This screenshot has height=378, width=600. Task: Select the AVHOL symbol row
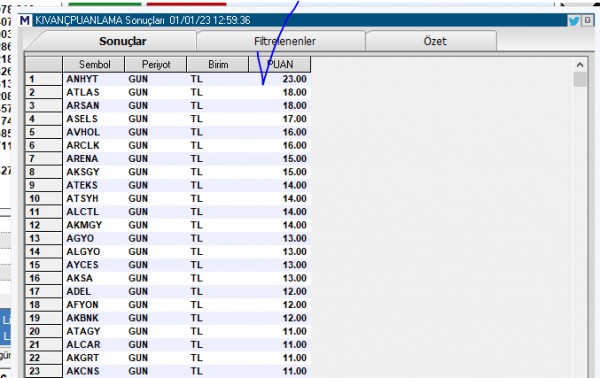tap(168, 132)
